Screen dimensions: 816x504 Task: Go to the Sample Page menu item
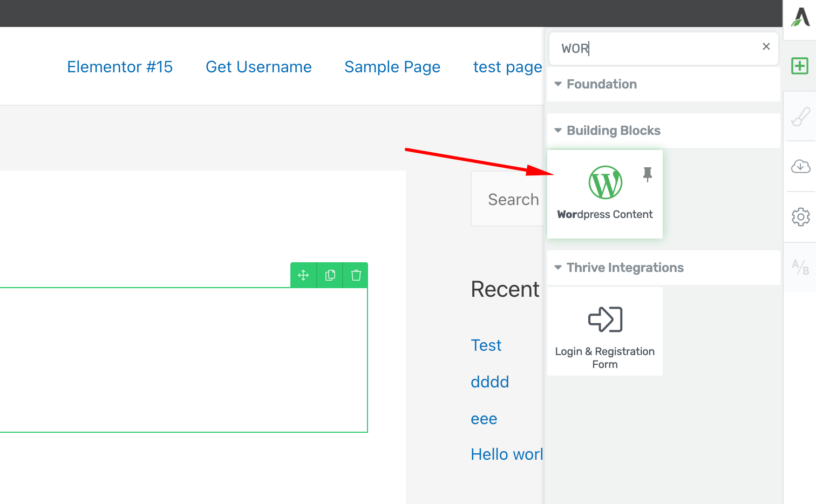[392, 67]
